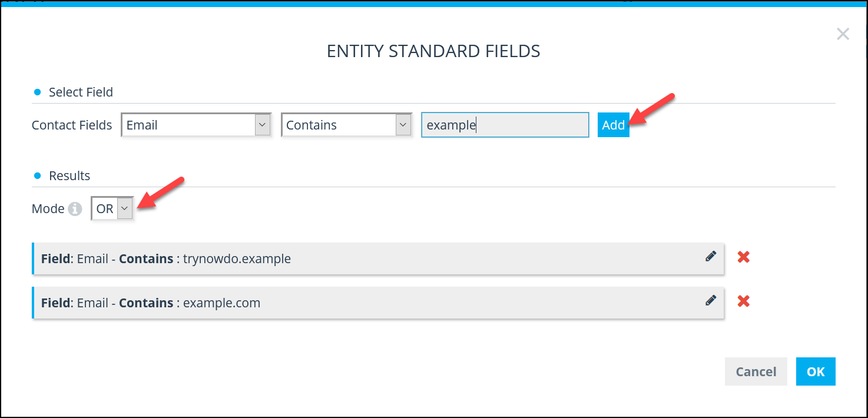Add the filter condition

[614, 125]
